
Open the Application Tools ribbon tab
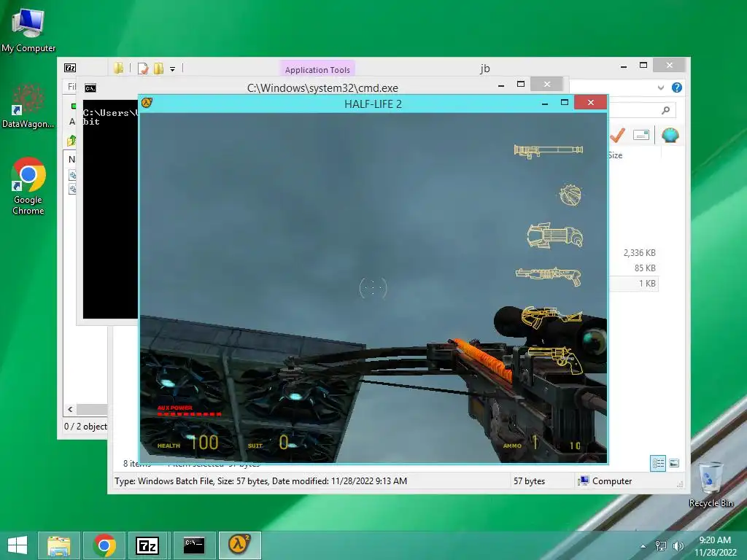pyautogui.click(x=317, y=69)
